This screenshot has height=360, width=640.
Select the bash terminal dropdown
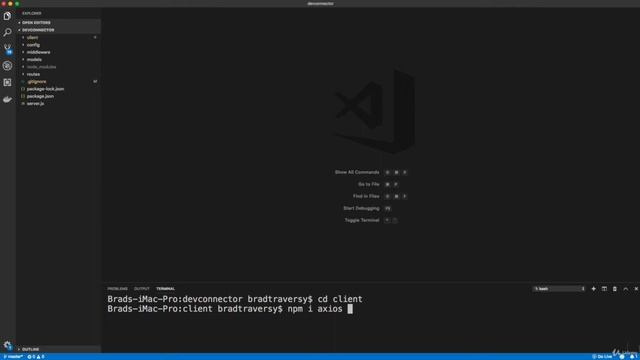point(558,289)
